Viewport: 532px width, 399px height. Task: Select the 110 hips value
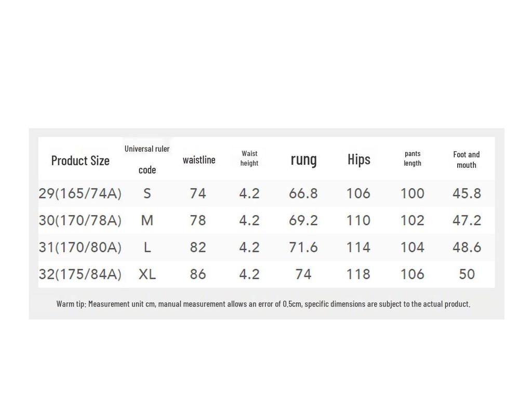click(358, 220)
